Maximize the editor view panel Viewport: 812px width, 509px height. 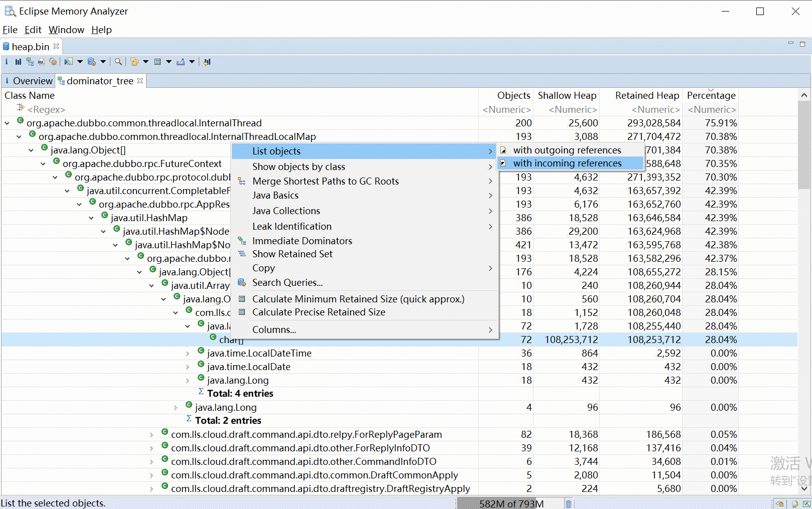[802, 44]
